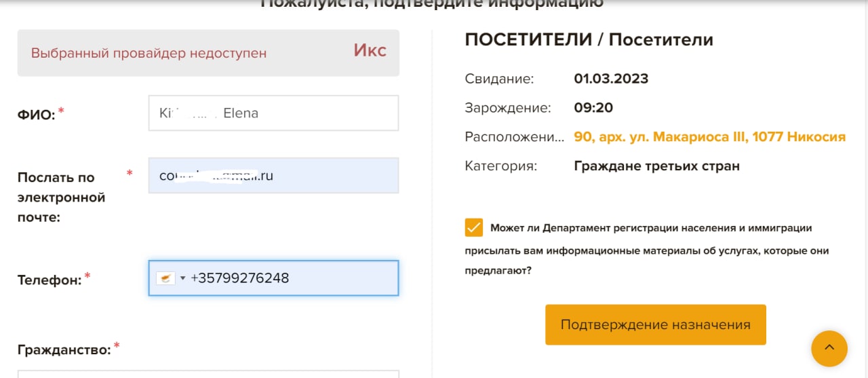Image resolution: width=868 pixels, height=378 pixels.
Task: Expand the phone country code dropdown arrow
Action: (182, 278)
